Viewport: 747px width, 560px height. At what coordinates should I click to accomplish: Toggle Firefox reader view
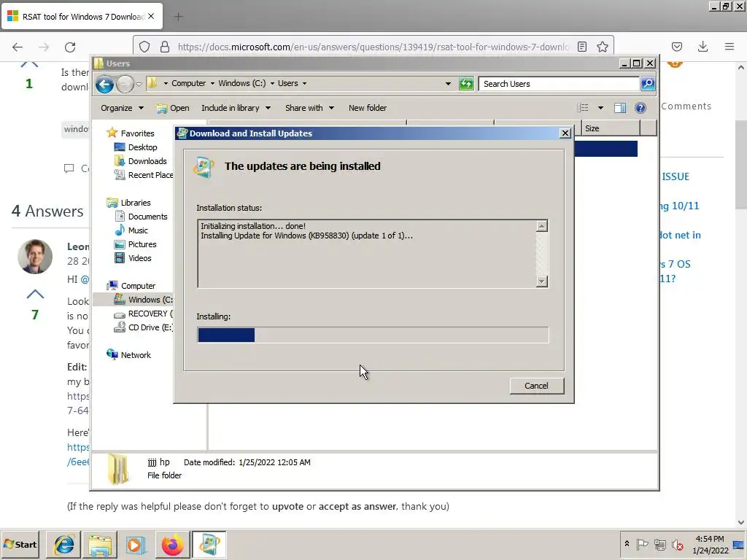tap(581, 47)
